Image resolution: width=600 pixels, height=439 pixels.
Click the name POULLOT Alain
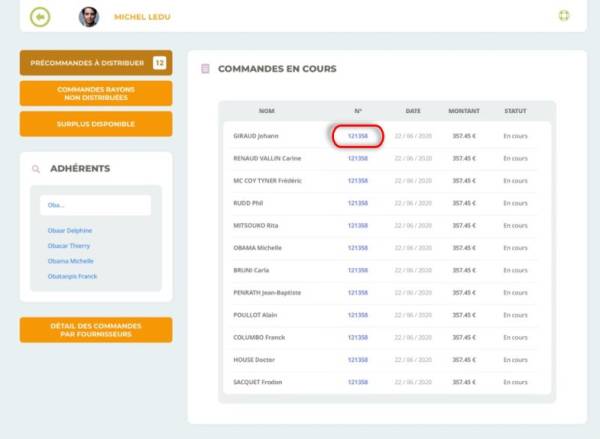tap(255, 315)
